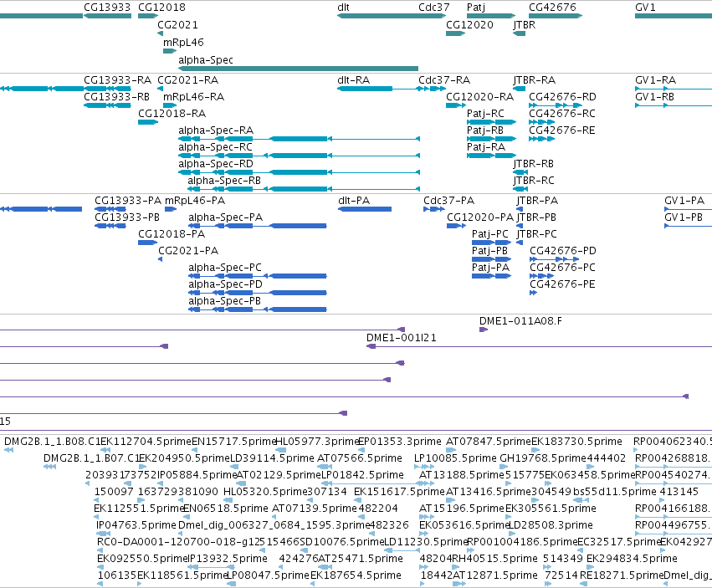712x588 pixels.
Task: Click the long alpha-Spec gene bar
Action: [299, 69]
